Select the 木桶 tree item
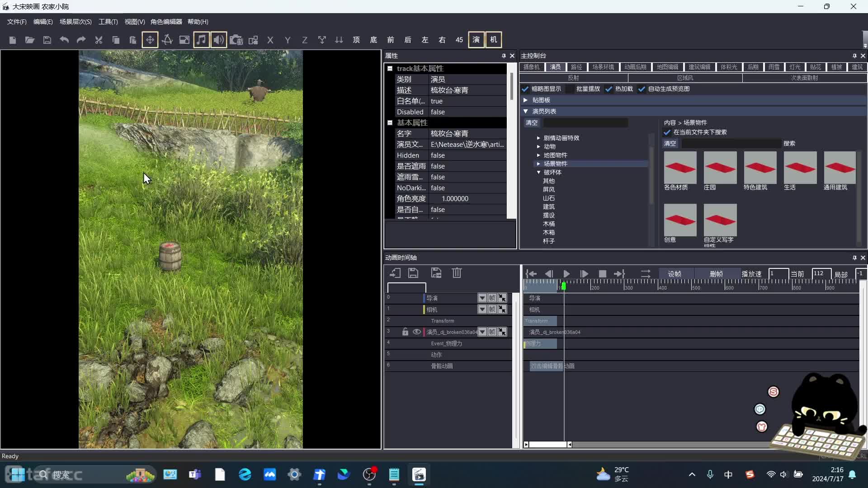868x488 pixels. click(549, 224)
